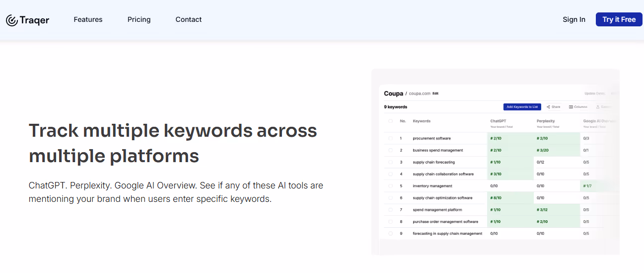Click ChatGPT value '# 8/10' for supply chain optimization

tap(496, 198)
